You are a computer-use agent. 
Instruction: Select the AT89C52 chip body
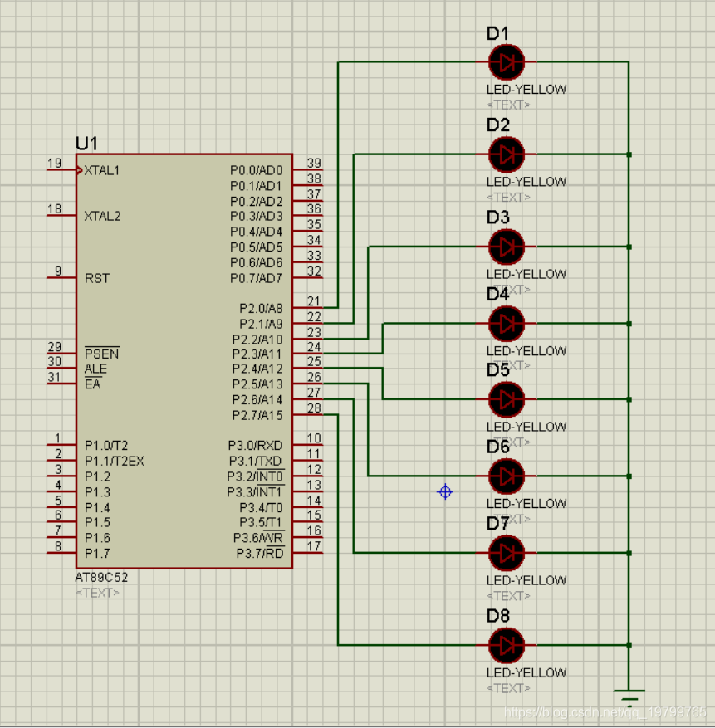[184, 361]
